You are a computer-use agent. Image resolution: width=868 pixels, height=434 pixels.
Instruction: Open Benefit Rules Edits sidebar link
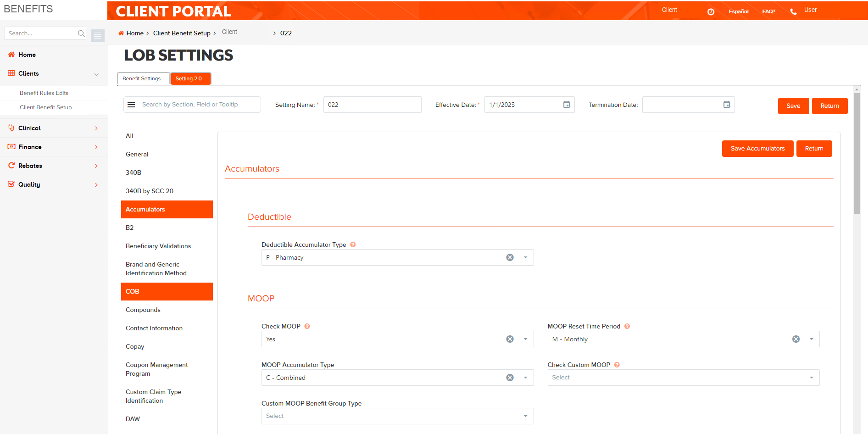(x=44, y=93)
